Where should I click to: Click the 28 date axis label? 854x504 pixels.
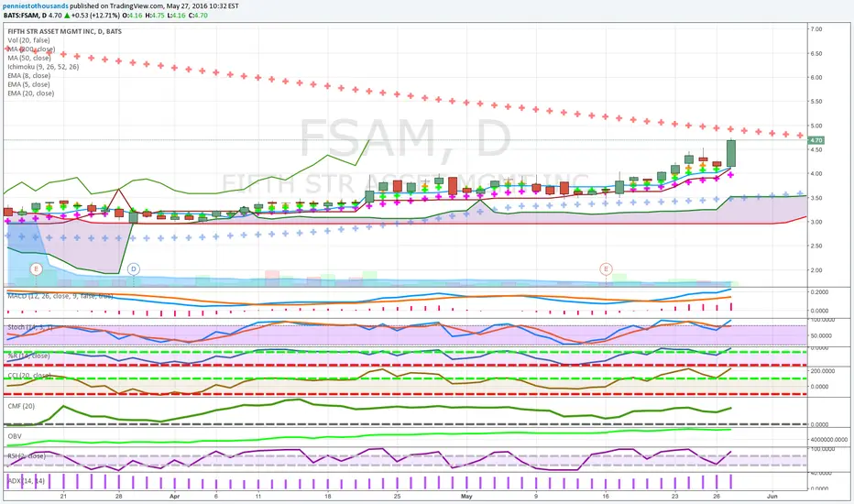[119, 497]
